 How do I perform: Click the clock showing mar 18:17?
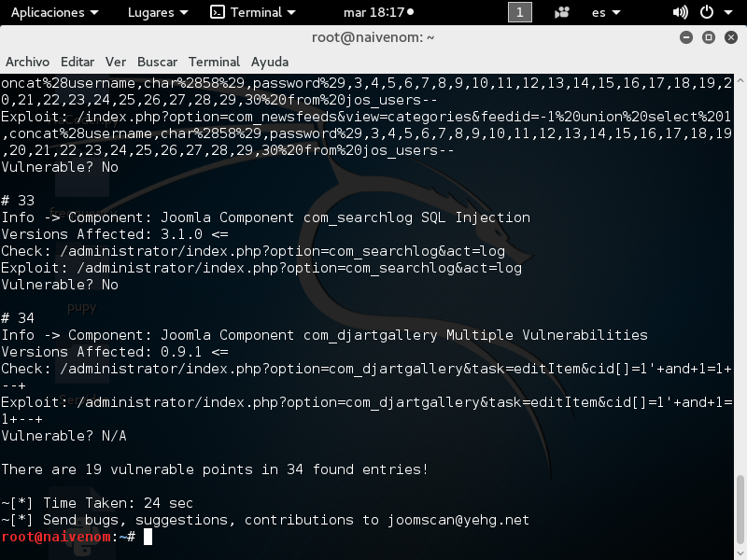[x=378, y=12]
